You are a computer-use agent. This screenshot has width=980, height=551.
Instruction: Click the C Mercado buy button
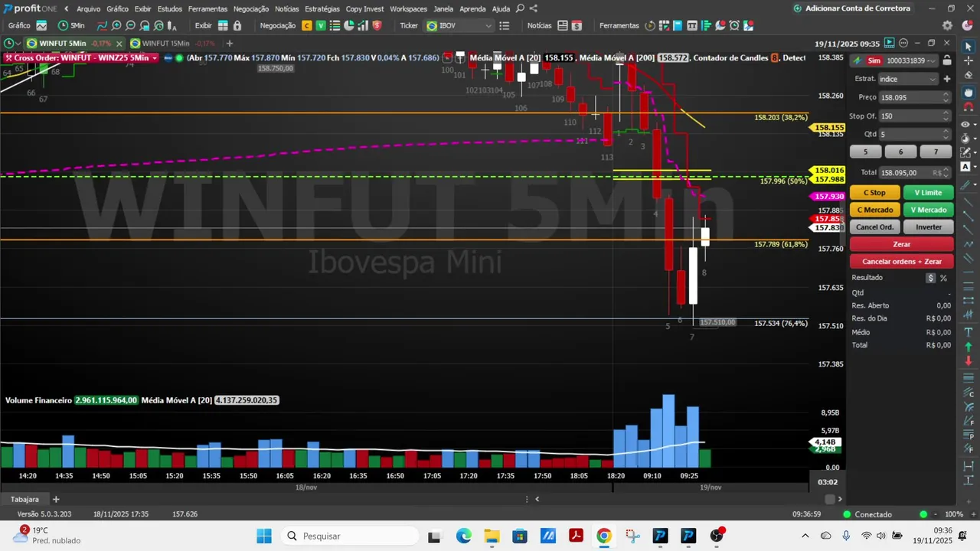pos(875,210)
